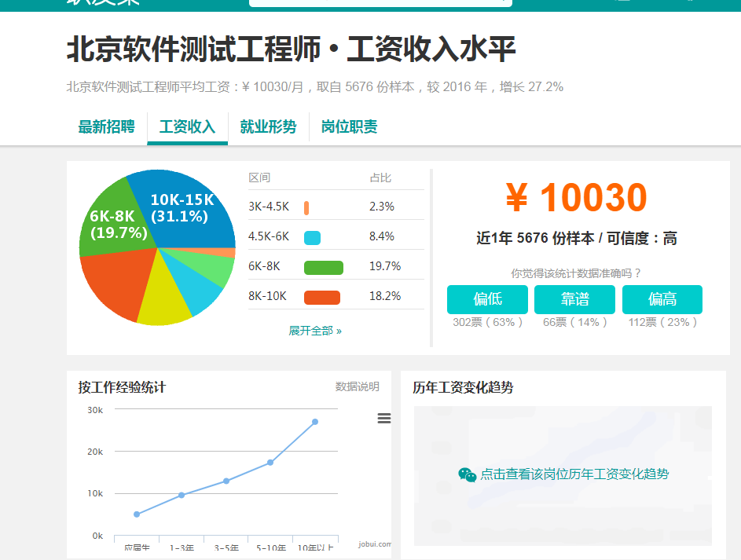Click the cyan 4.5K-6K legend marker
Screen dimensions: 741x560
[x=312, y=235]
